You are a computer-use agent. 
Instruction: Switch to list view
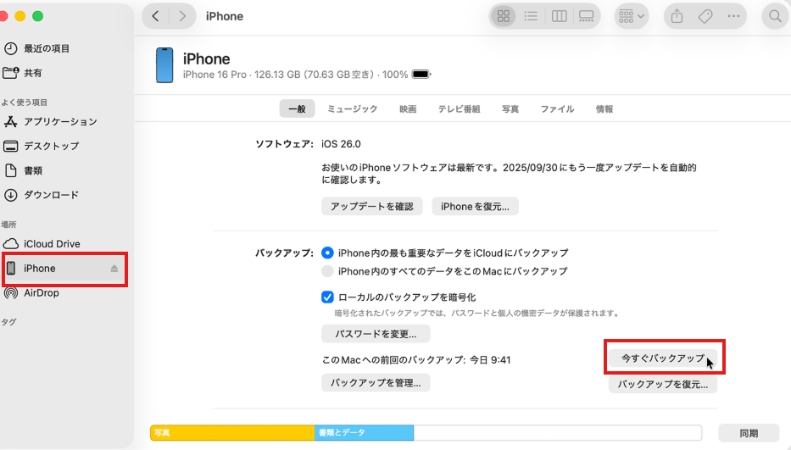click(531, 16)
